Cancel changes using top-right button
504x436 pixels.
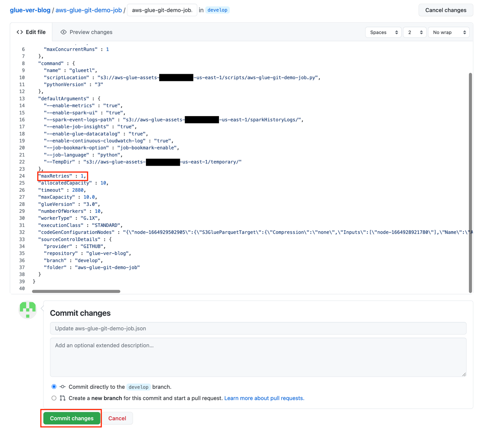click(446, 10)
